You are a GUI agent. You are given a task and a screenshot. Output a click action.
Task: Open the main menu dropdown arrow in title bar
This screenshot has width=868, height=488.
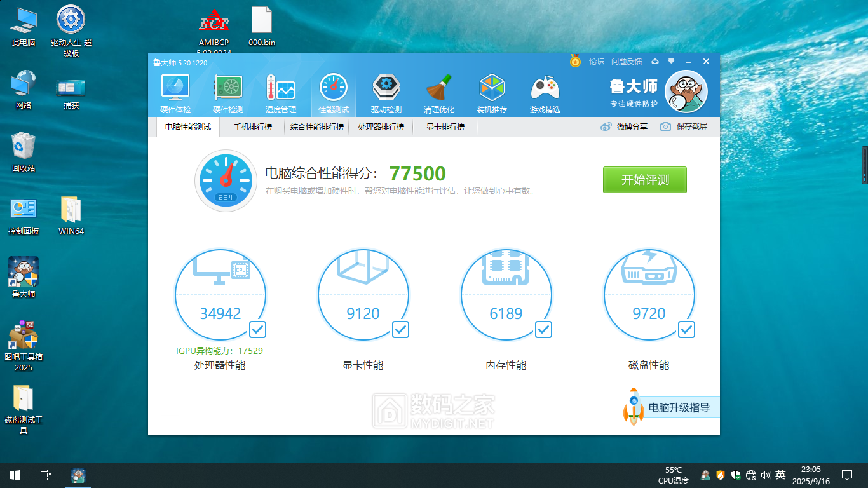671,62
